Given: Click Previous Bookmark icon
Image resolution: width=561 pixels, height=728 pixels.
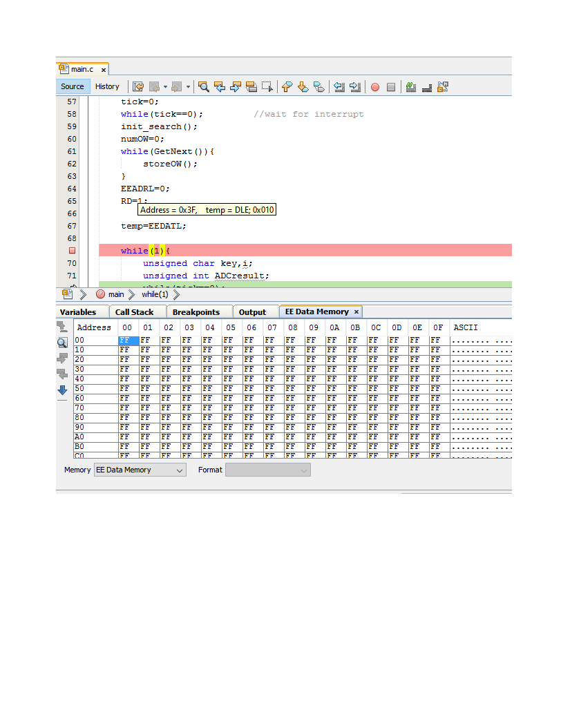Looking at the screenshot, I should [x=287, y=87].
